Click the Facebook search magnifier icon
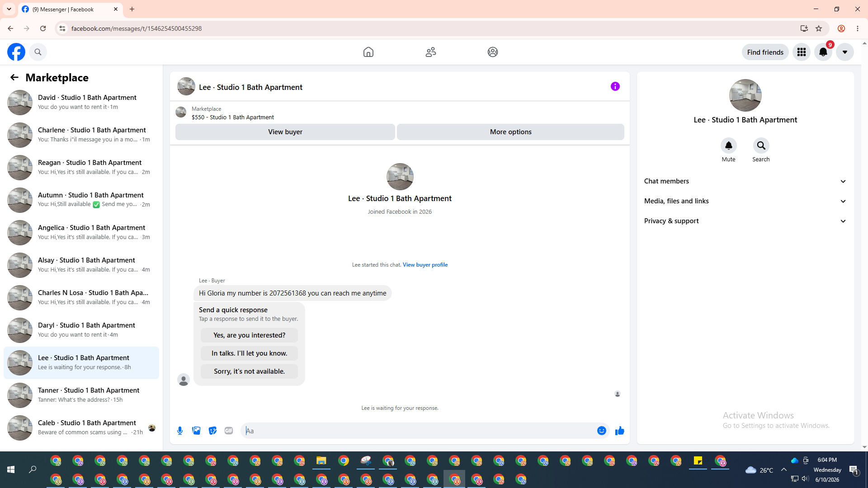Image resolution: width=868 pixels, height=488 pixels. (38, 52)
